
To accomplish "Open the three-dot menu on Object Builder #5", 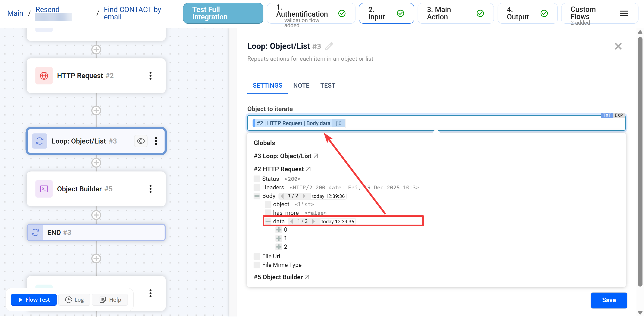I will 150,189.
